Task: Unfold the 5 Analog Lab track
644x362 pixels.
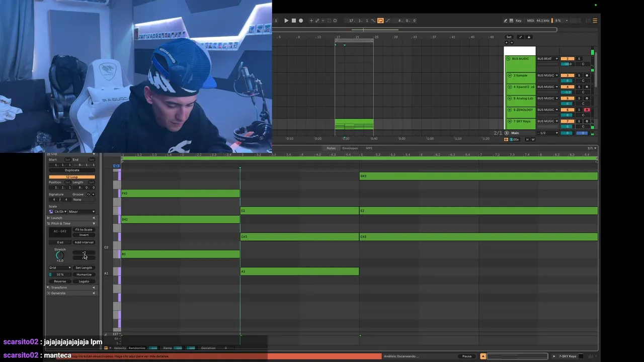Action: pyautogui.click(x=510, y=99)
